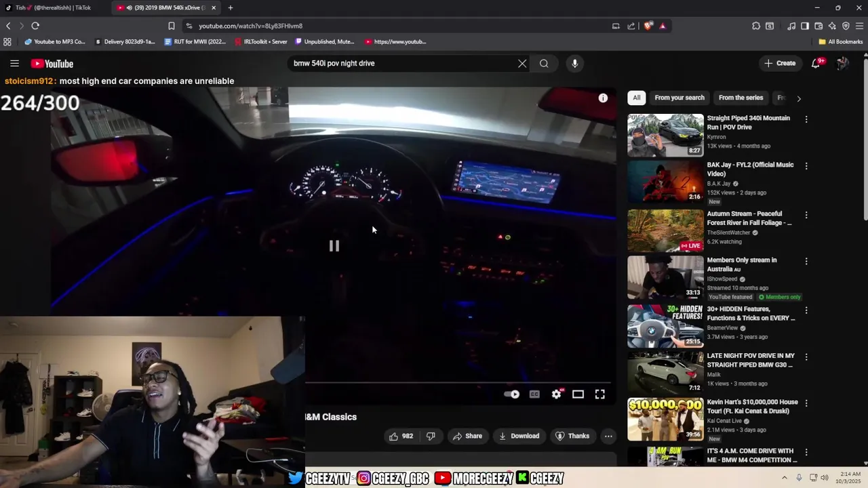The width and height of the screenshot is (868, 488).
Task: Go to the YouTube home logo
Action: click(52, 64)
